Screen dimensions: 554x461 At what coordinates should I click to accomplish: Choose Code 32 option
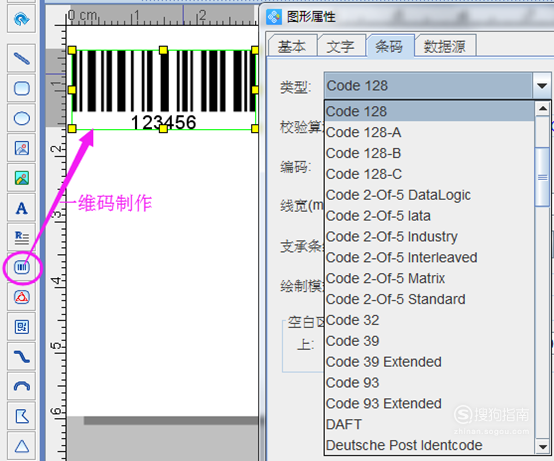coord(429,320)
